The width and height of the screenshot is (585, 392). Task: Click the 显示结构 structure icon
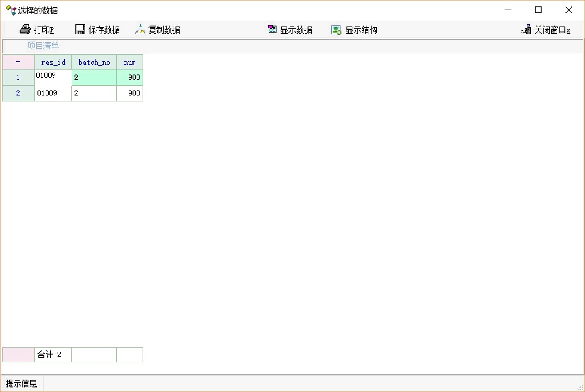336,30
